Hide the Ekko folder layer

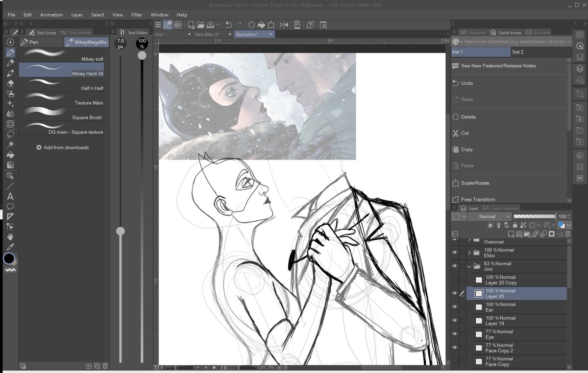[455, 253]
